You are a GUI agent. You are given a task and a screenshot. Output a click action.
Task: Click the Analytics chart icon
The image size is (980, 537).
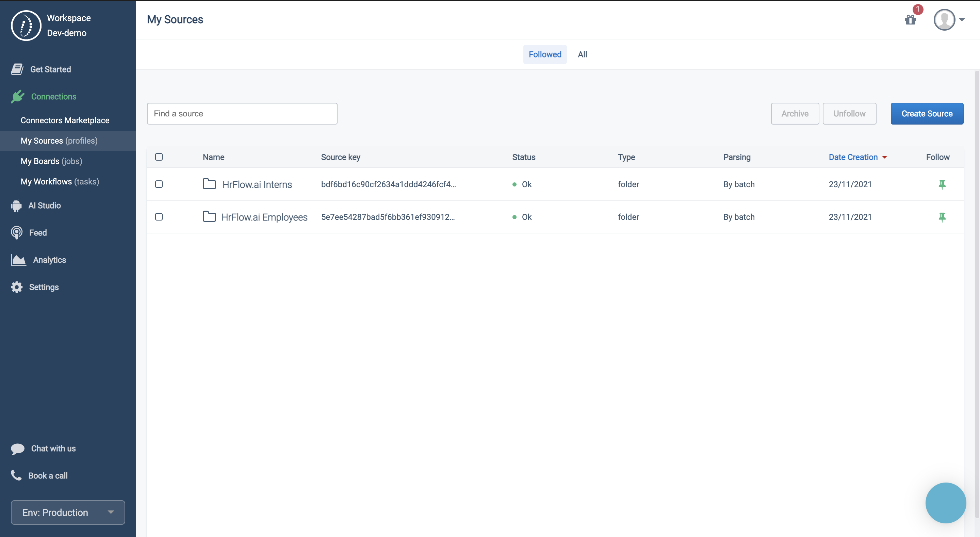pos(18,260)
